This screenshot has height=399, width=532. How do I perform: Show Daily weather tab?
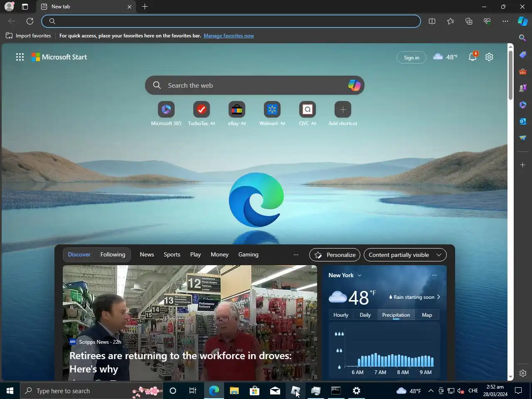[365, 315]
